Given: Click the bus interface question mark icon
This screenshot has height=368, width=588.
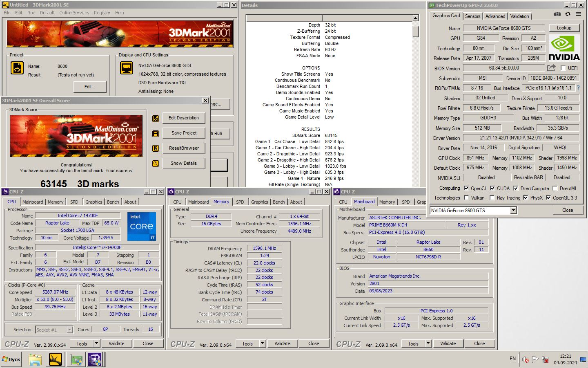Looking at the screenshot, I should (x=578, y=88).
